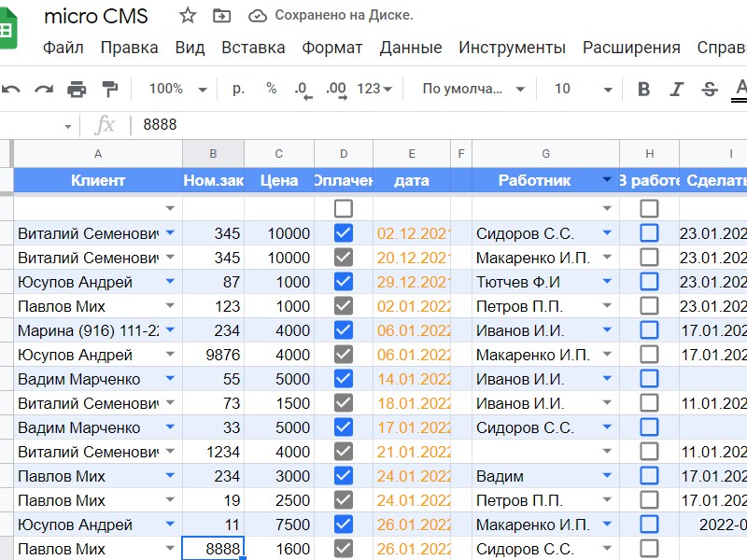This screenshot has width=747, height=560.
Task: Apply percent format
Action: (x=272, y=88)
